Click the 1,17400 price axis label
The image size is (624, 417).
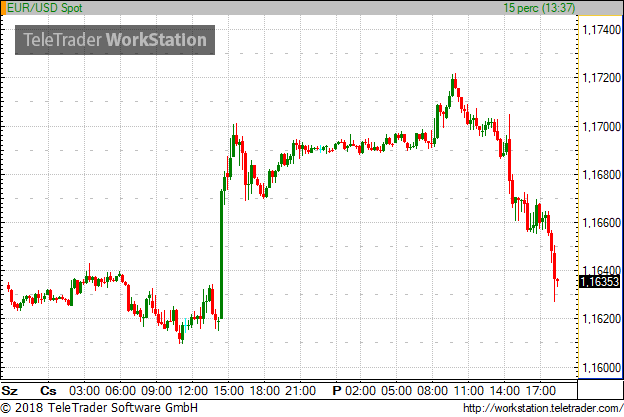pos(601,29)
